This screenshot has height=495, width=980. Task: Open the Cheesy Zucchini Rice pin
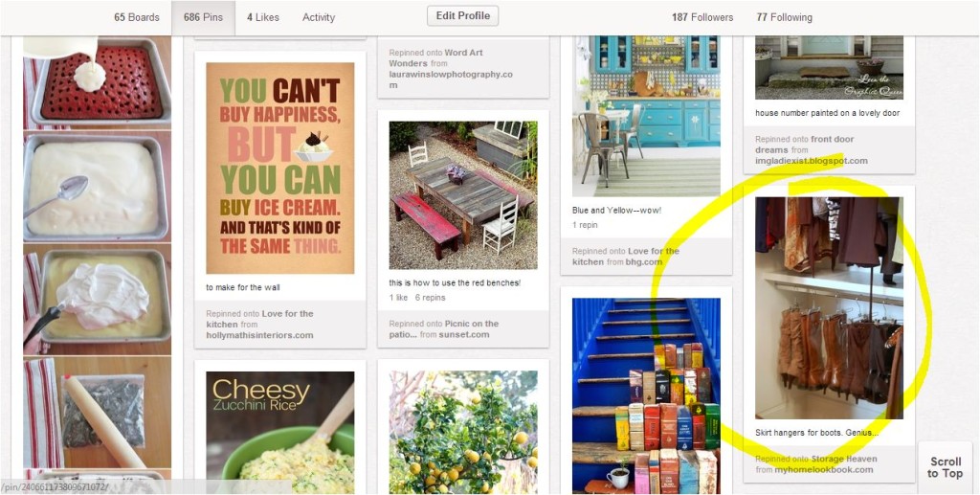(280, 433)
